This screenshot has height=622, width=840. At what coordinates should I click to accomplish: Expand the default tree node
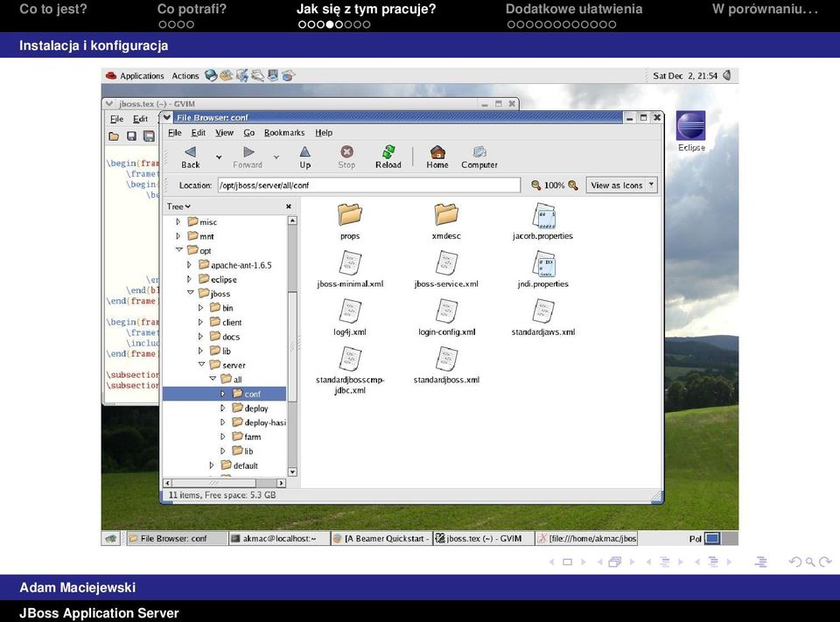pos(212,465)
